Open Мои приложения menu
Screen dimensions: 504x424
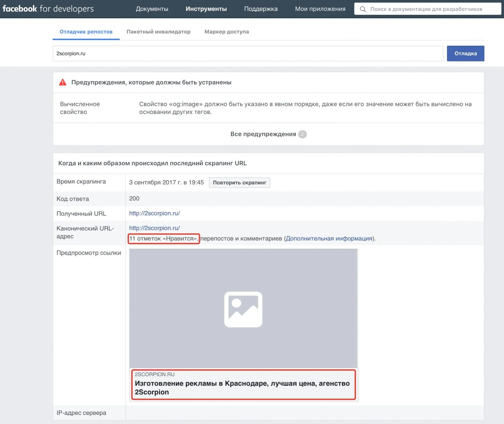pyautogui.click(x=320, y=9)
